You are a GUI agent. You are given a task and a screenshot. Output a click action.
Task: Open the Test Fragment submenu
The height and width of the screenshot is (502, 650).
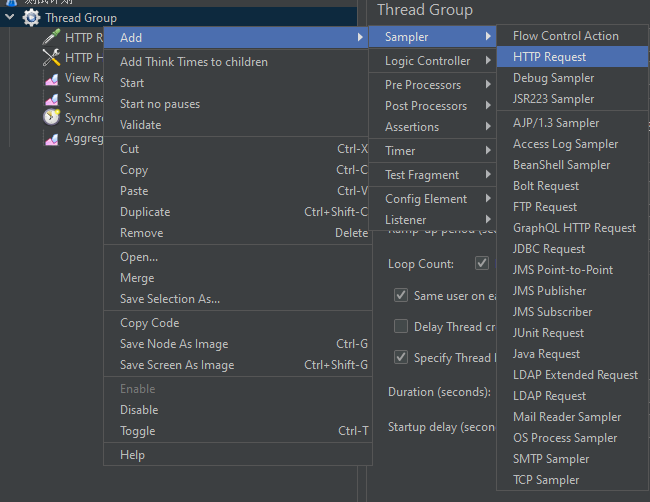point(432,175)
